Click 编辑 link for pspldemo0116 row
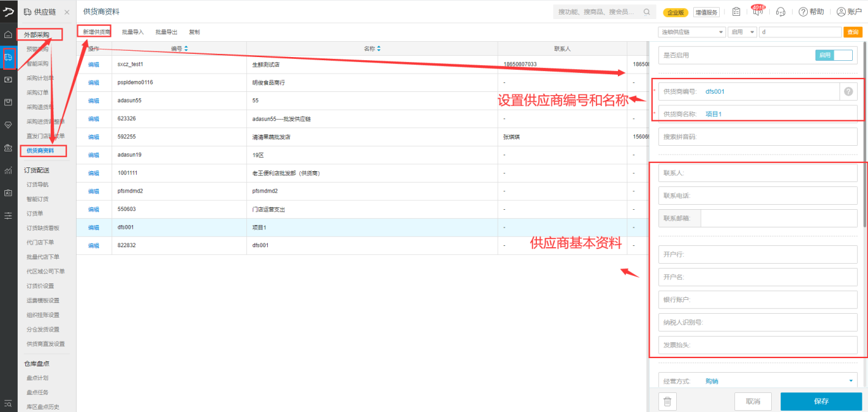868x412 pixels. click(x=94, y=82)
